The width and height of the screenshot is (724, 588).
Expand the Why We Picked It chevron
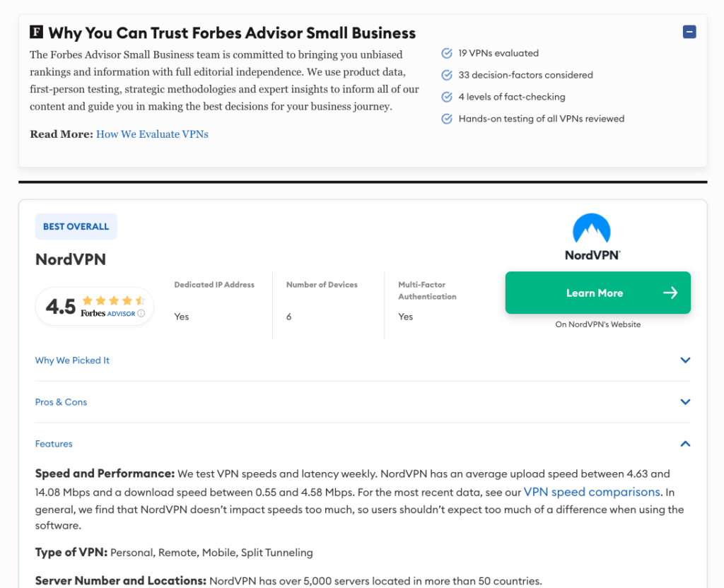pos(684,360)
